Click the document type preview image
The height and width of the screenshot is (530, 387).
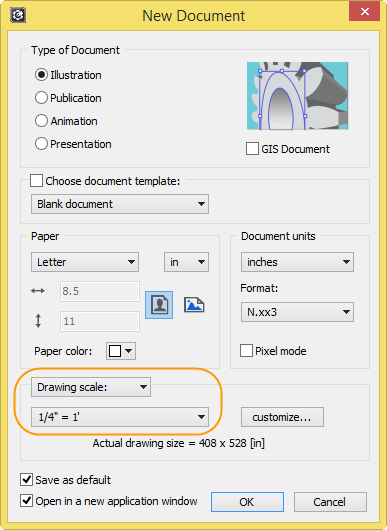pyautogui.click(x=297, y=96)
